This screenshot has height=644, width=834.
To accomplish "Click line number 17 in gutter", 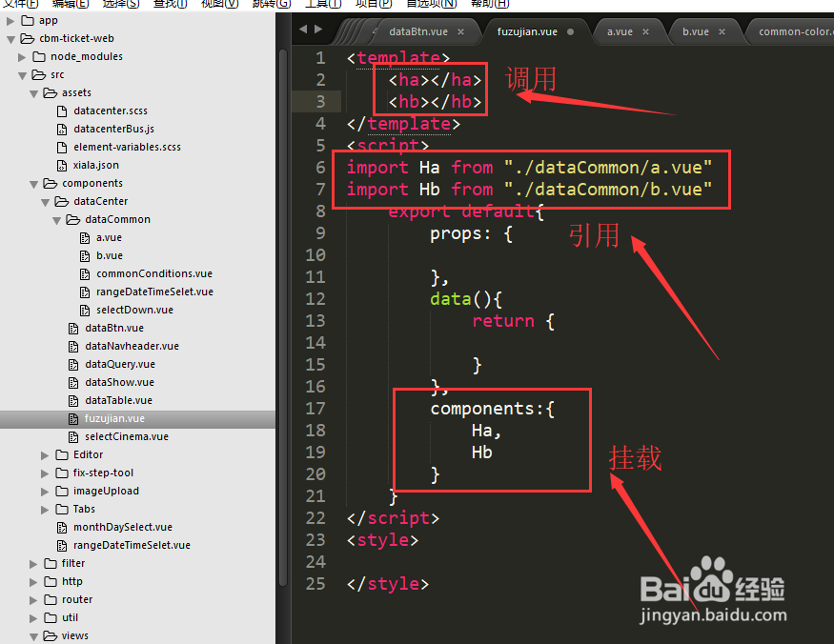I will click(315, 409).
